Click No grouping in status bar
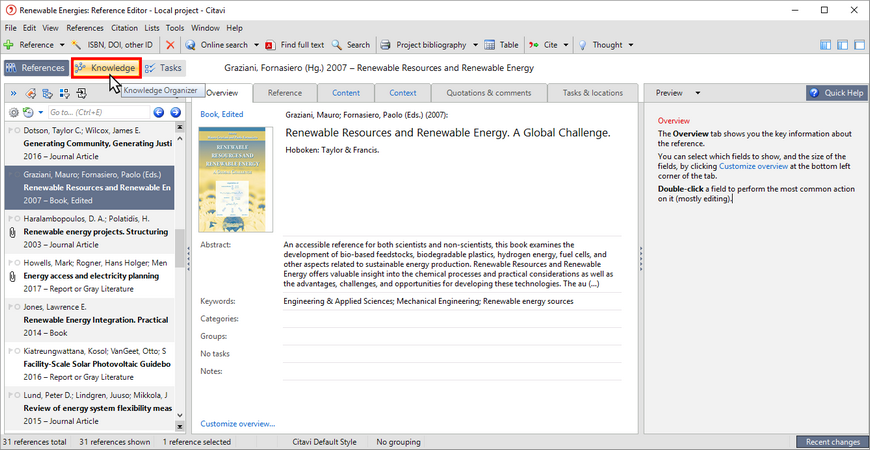 coord(398,442)
